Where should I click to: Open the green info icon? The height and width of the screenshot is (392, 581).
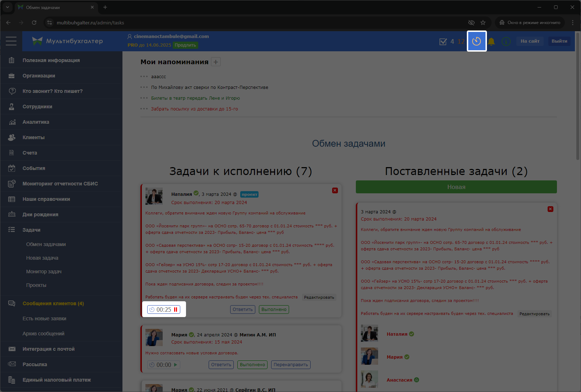pyautogui.click(x=506, y=42)
